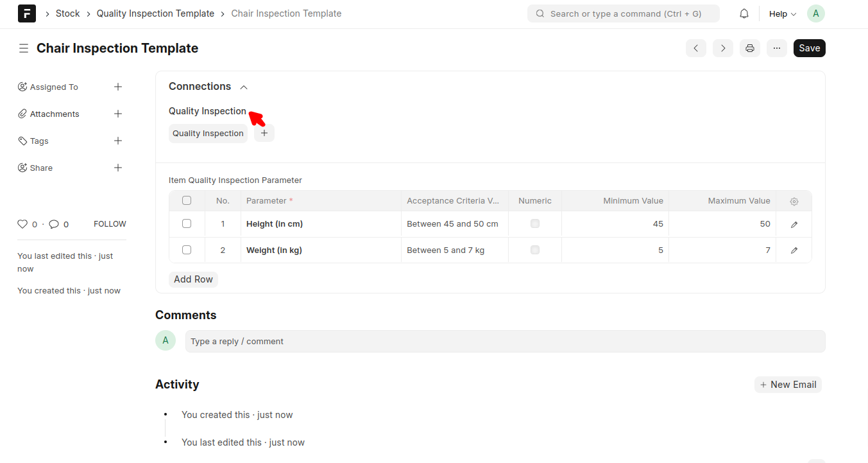
Task: Enable Numeric for the Weight row
Action: pyautogui.click(x=534, y=250)
